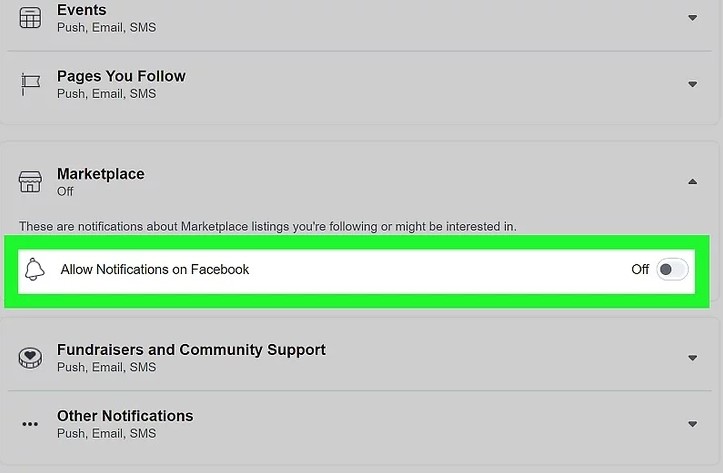Expand the Other Notifications arrow
This screenshot has width=723, height=473.
click(692, 424)
